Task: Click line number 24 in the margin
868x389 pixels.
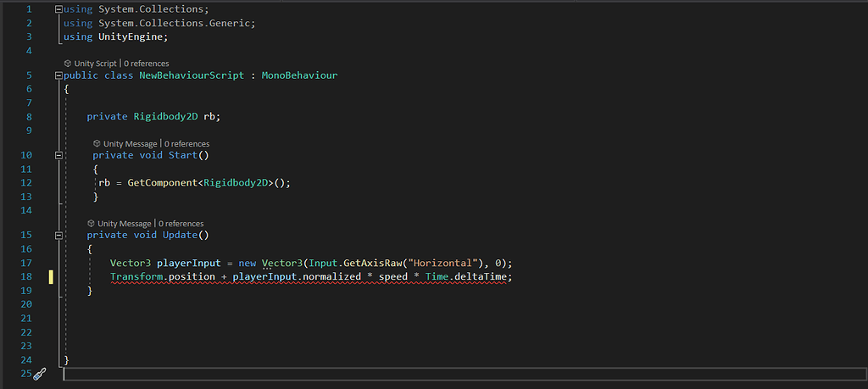Action: [26, 359]
